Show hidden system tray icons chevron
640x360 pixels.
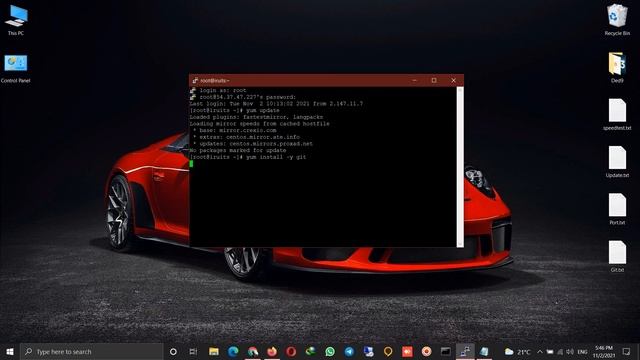click(x=540, y=351)
